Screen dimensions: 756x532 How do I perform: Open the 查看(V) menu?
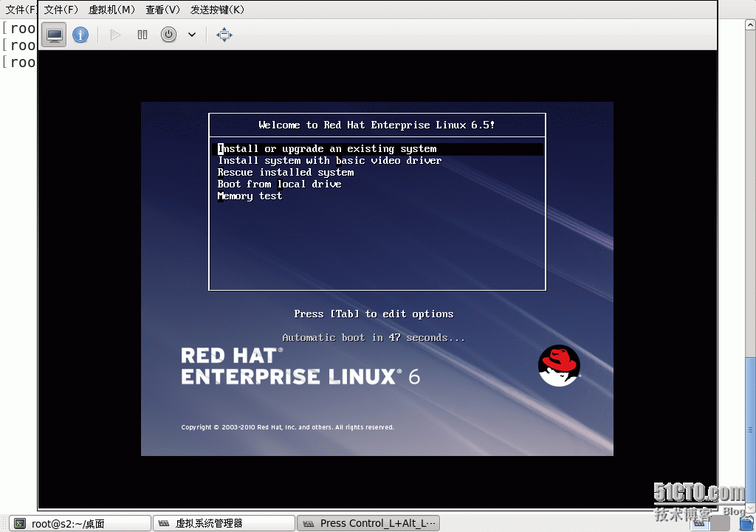(162, 10)
